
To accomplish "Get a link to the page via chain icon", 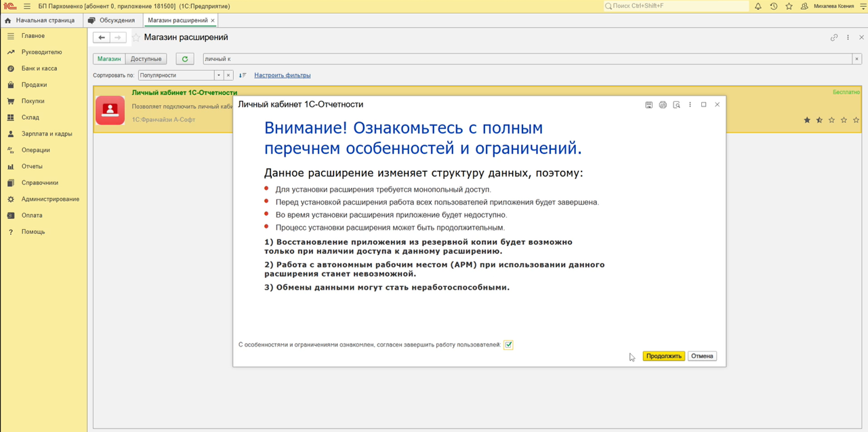I will (834, 37).
